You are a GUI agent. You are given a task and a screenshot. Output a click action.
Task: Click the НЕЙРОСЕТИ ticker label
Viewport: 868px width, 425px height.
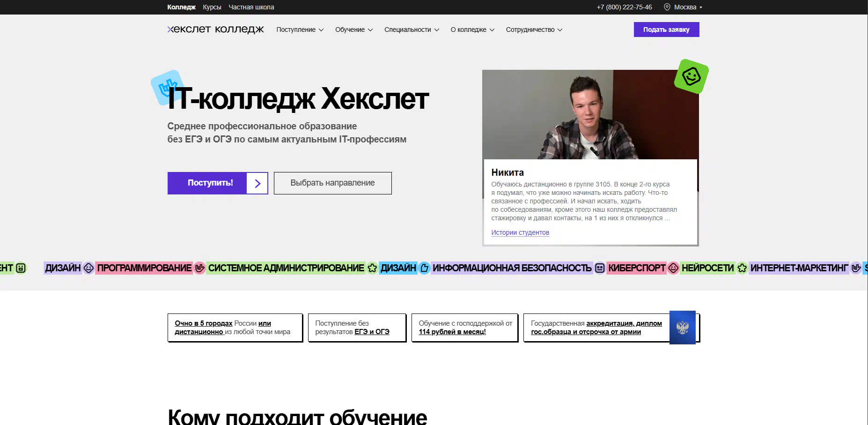[x=707, y=268]
